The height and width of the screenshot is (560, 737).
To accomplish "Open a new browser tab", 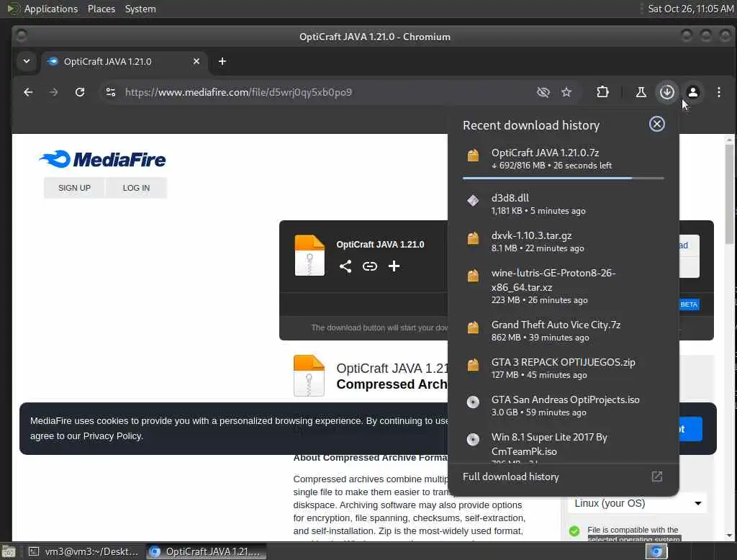I will click(x=222, y=61).
